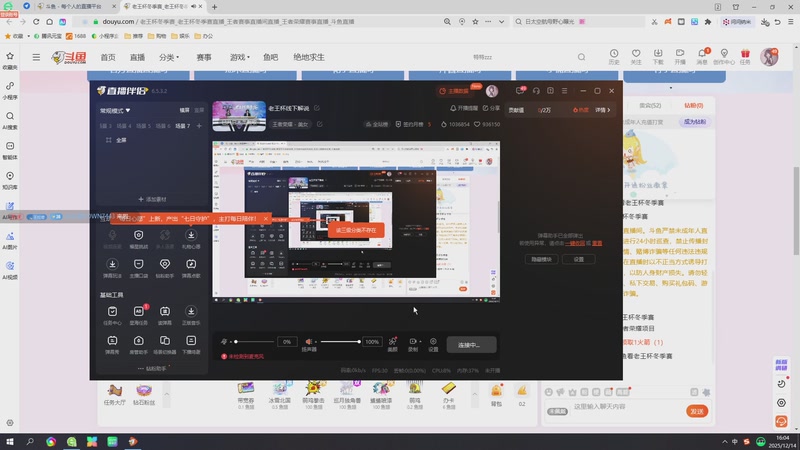Toggle the 扬声器 speaker mute icon
800x450 pixels.
(x=309, y=341)
